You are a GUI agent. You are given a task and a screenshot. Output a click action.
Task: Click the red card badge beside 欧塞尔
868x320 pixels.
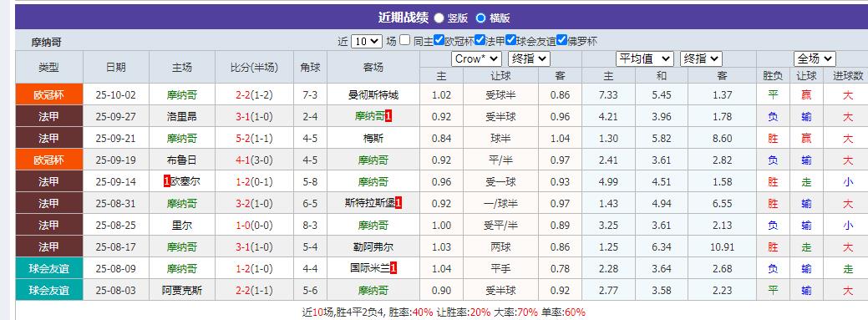166,181
